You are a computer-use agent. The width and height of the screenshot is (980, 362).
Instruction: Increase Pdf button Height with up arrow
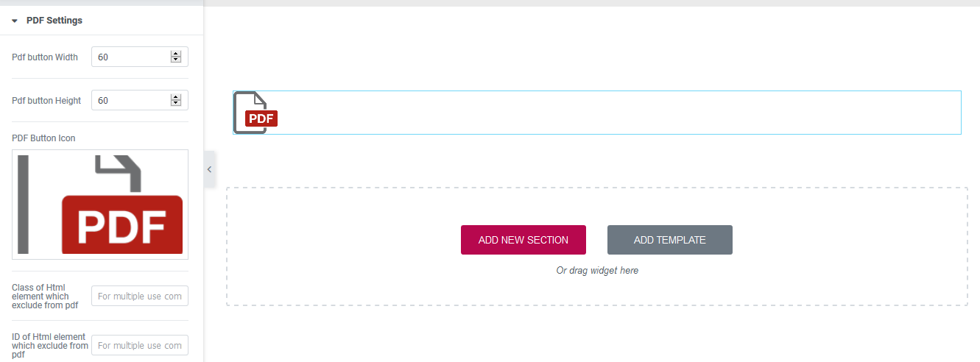(x=176, y=97)
